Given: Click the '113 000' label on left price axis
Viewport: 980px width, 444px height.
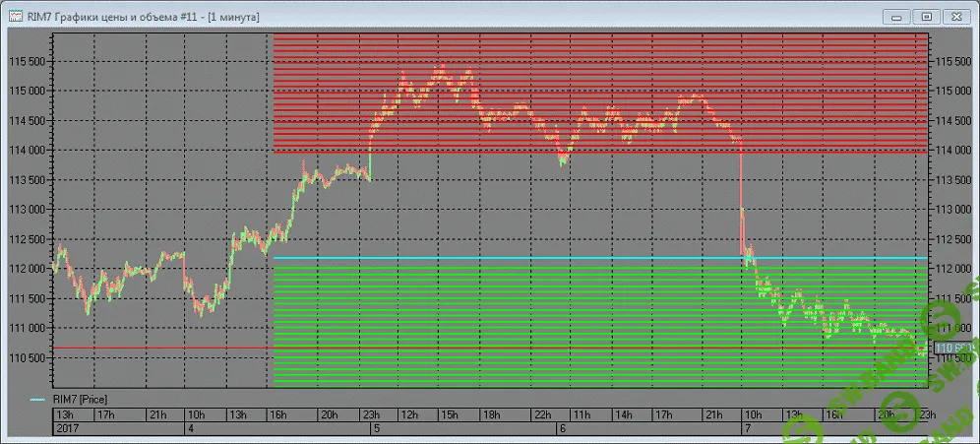Looking at the screenshot, I should (x=28, y=210).
